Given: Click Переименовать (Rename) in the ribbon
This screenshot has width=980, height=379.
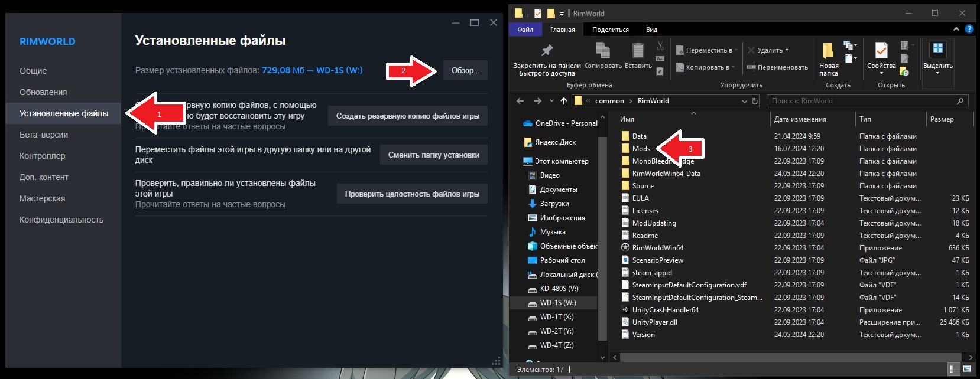Looking at the screenshot, I should click(x=777, y=67).
